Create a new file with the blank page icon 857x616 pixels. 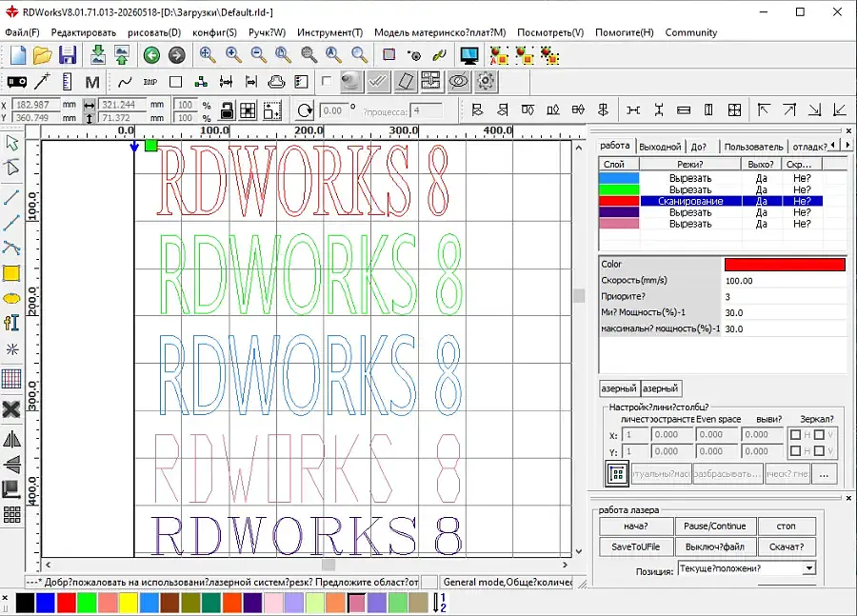coord(18,55)
